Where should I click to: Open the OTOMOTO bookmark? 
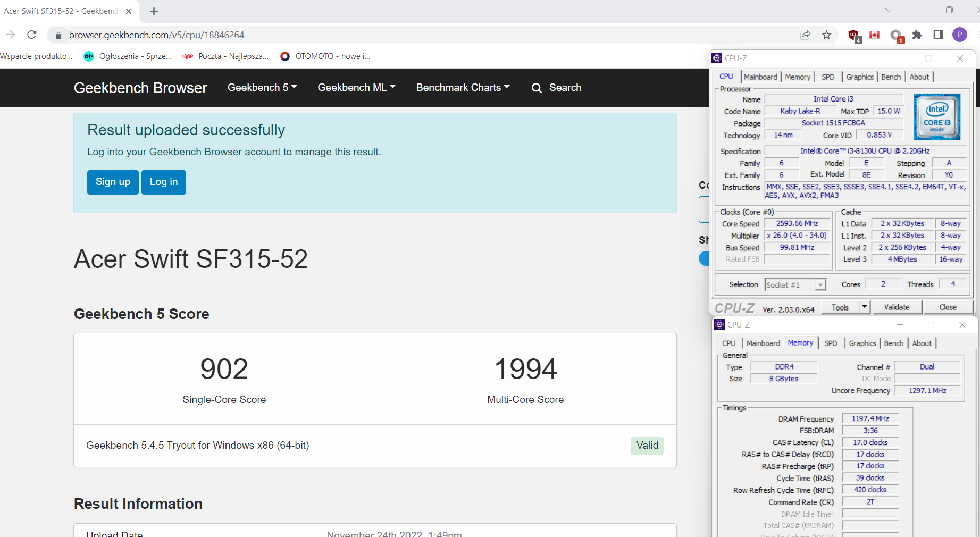click(x=325, y=56)
